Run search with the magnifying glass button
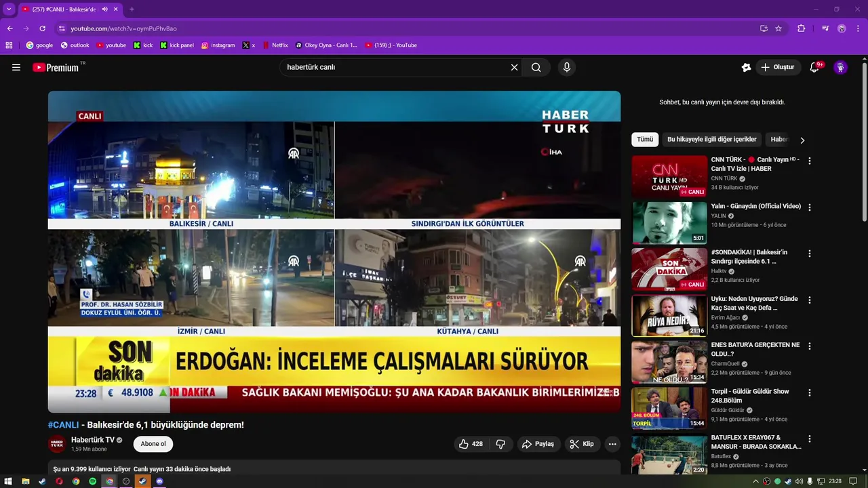Image resolution: width=868 pixels, height=488 pixels. [536, 67]
